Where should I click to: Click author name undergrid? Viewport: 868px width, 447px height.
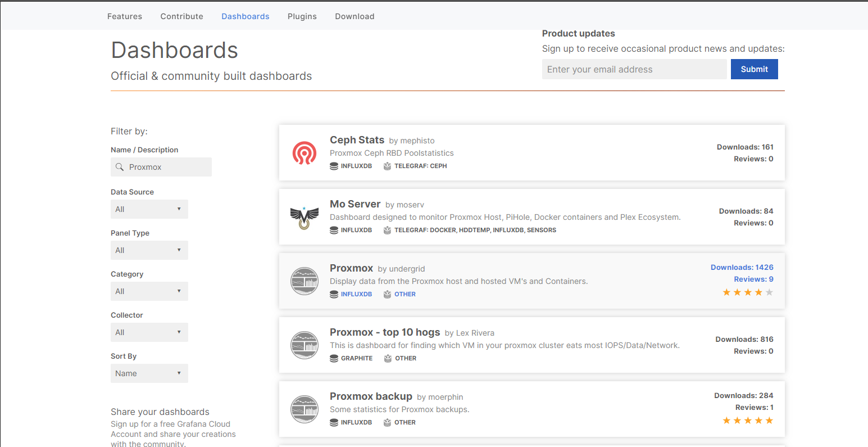(407, 269)
